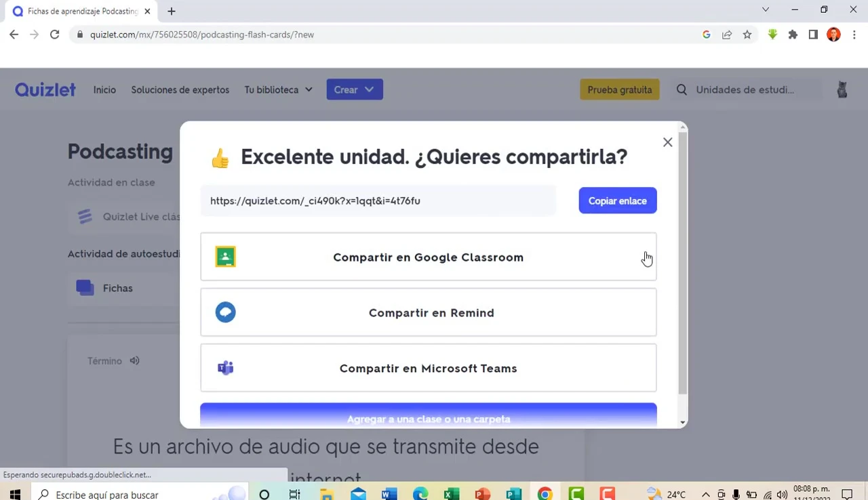Image resolution: width=868 pixels, height=500 pixels.
Task: Open Quizlet Live activity
Action: click(x=126, y=217)
